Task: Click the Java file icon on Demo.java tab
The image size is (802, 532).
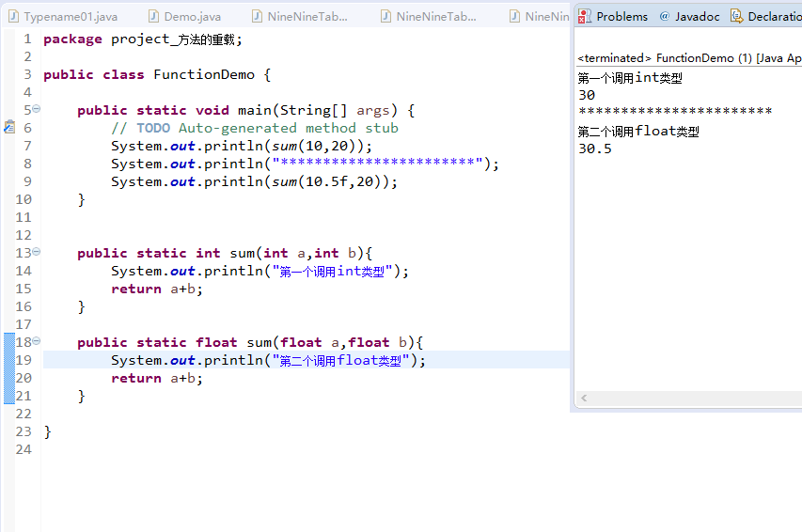Action: pos(153,16)
